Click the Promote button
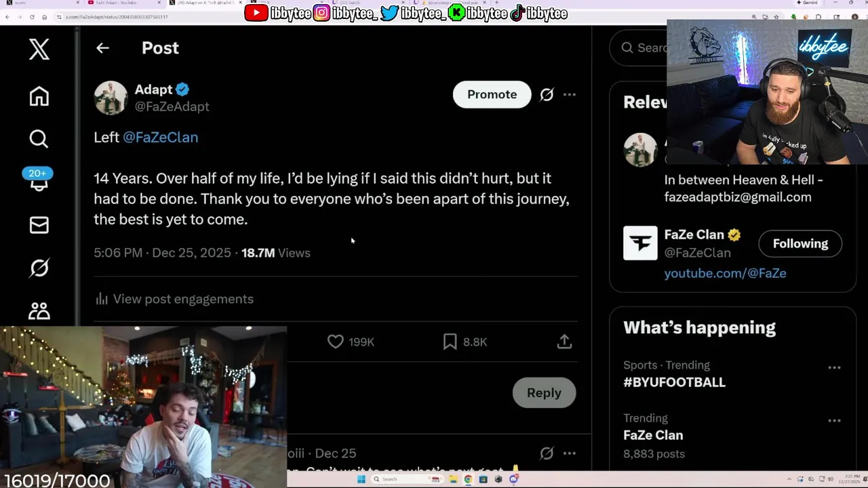The width and height of the screenshot is (868, 488). point(492,94)
